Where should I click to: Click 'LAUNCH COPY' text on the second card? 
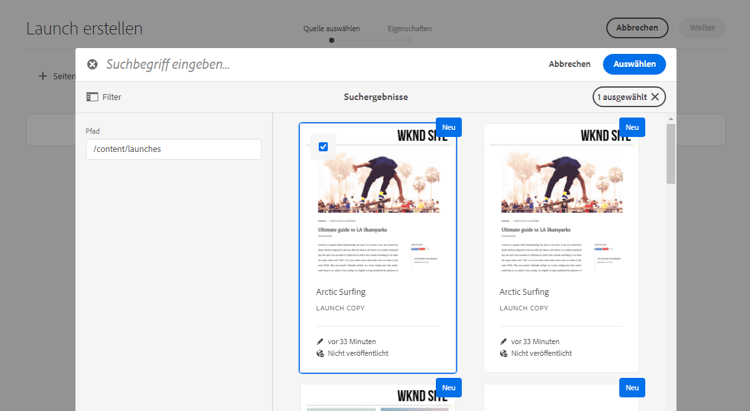tap(524, 308)
